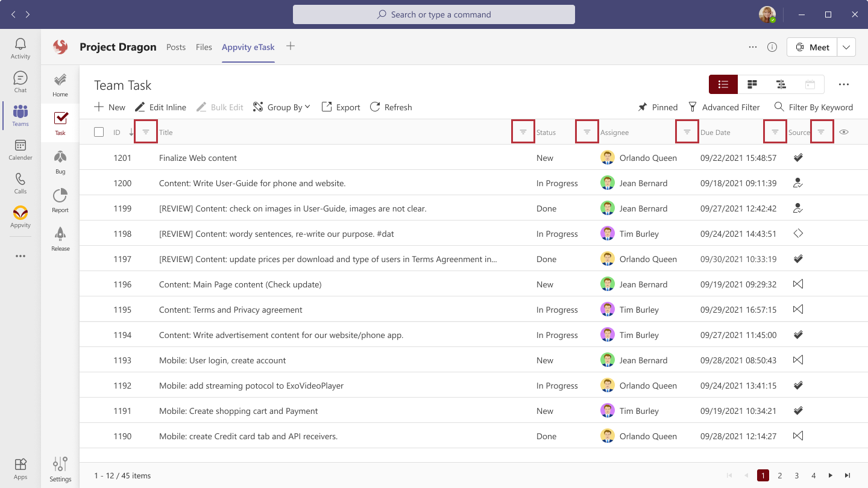The width and height of the screenshot is (868, 488).
Task: Export the task list
Action: coord(341,107)
